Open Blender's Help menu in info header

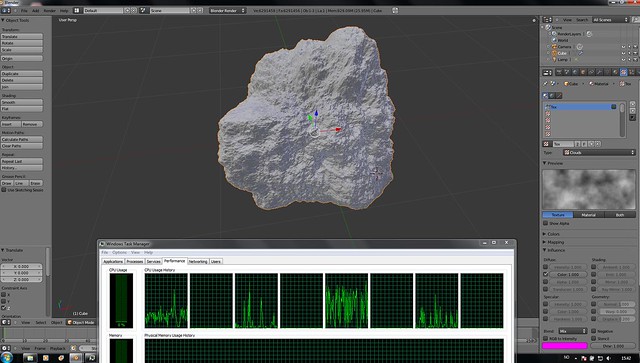[64, 11]
